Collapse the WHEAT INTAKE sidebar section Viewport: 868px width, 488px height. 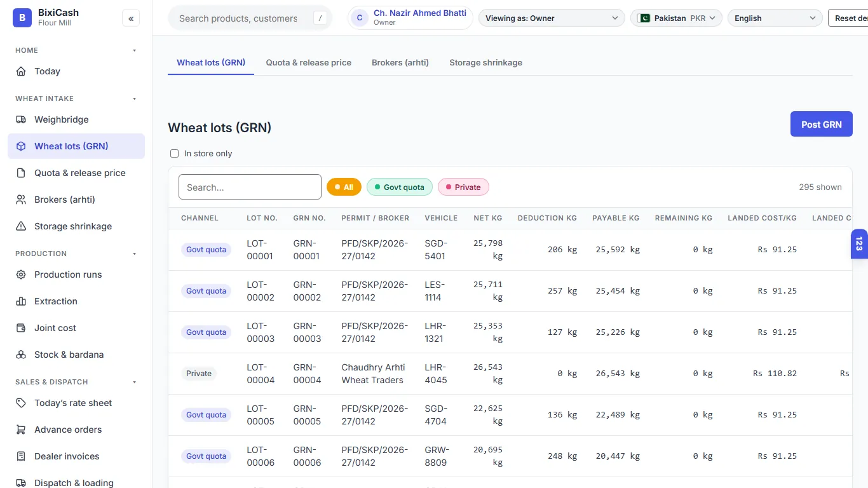[x=134, y=98]
